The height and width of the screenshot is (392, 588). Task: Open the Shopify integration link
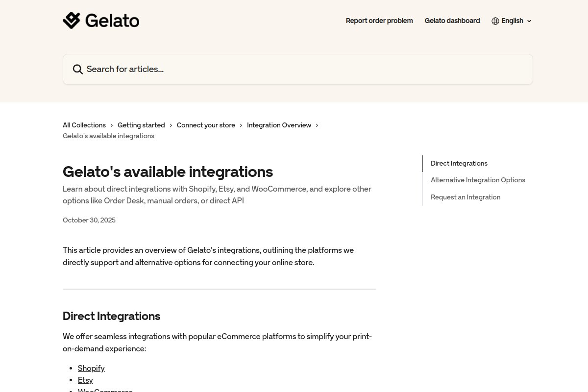[x=91, y=368]
